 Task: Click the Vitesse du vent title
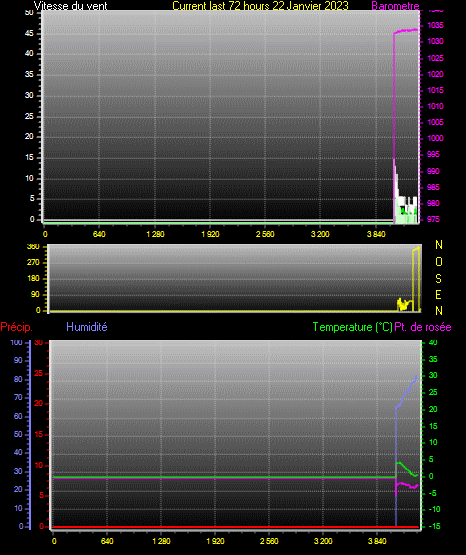70,6
